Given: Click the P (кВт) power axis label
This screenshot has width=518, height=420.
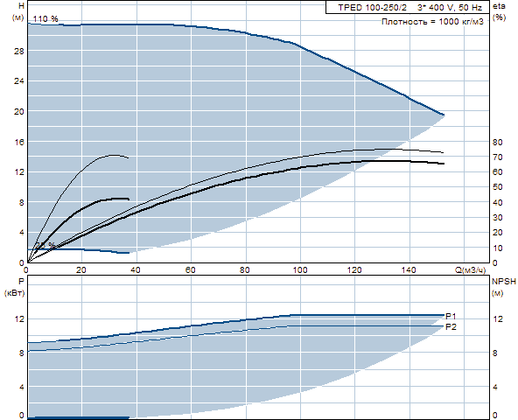Looking at the screenshot, I should [x=15, y=287].
